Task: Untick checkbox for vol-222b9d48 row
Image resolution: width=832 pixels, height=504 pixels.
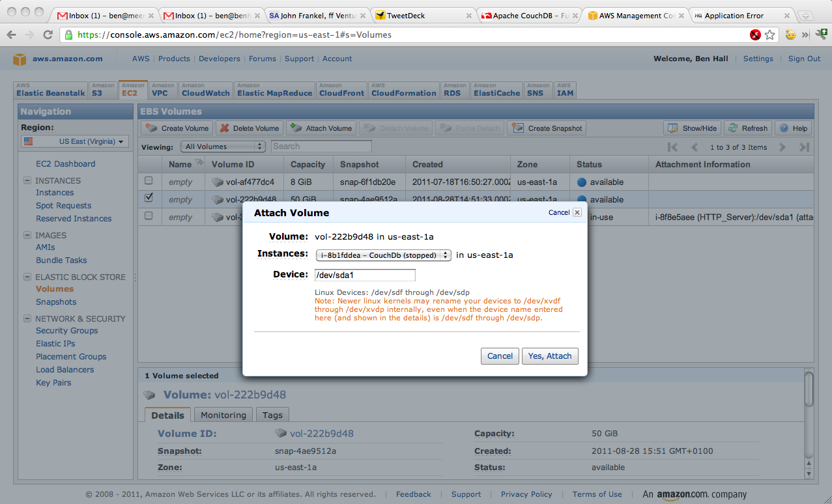Action: pos(149,197)
